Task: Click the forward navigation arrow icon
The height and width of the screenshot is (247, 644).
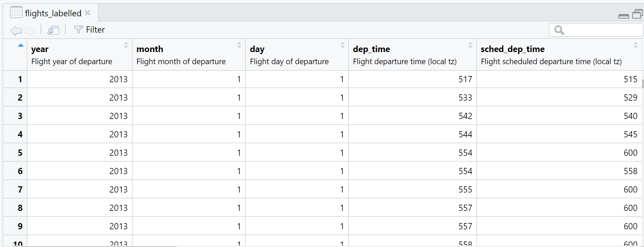Action: coord(30,31)
